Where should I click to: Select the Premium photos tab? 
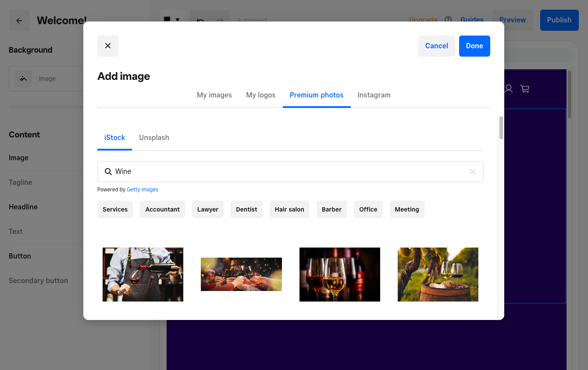pos(317,95)
